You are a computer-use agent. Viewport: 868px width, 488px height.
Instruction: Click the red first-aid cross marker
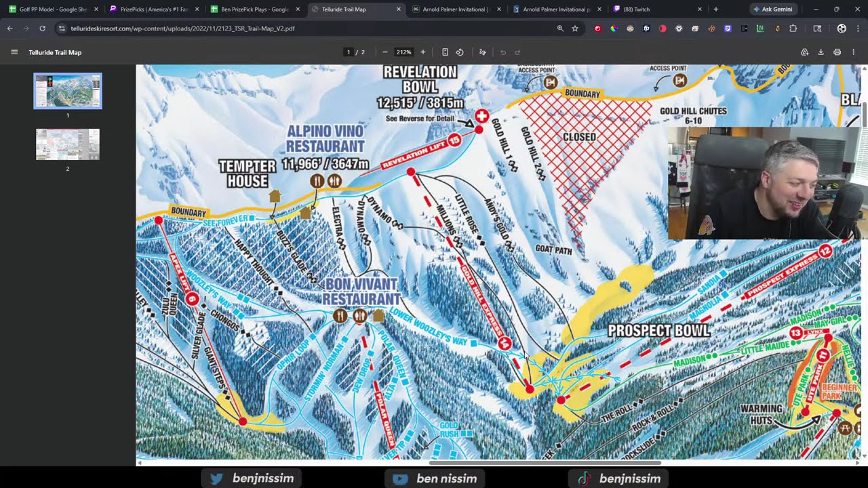(482, 116)
